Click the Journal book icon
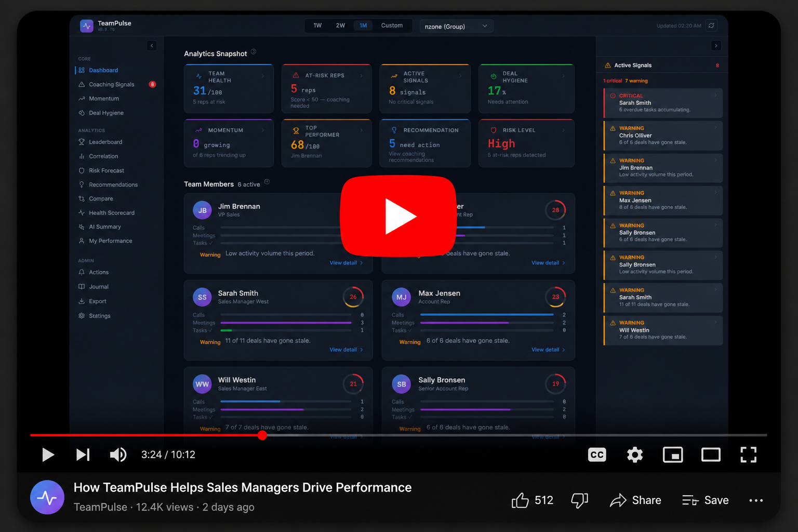This screenshot has height=532, width=798. tap(82, 287)
